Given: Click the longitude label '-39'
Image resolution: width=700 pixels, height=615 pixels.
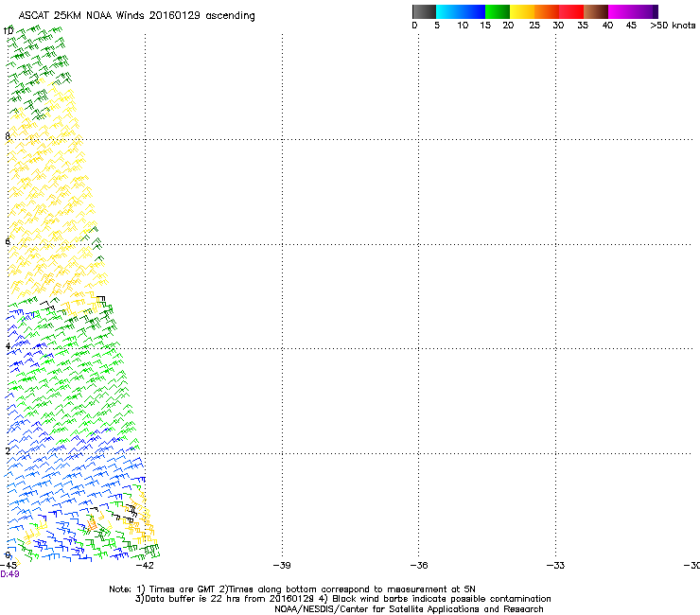Looking at the screenshot, I should 282,566.
